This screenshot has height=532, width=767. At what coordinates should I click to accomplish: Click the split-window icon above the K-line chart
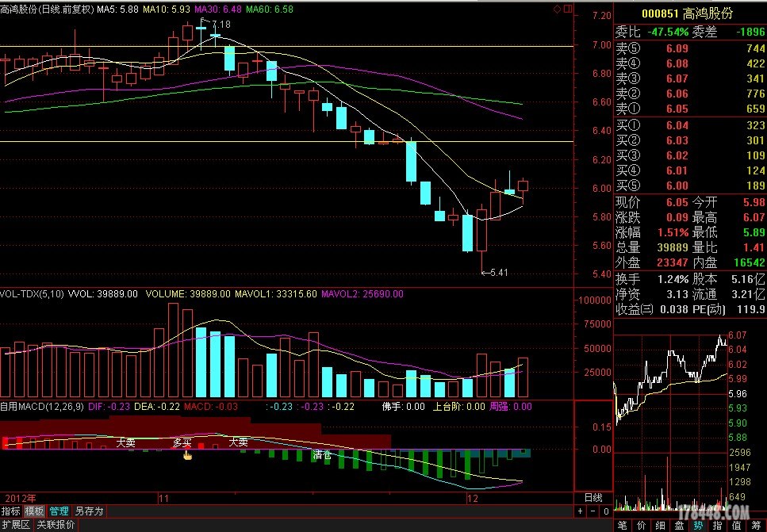(568, 9)
